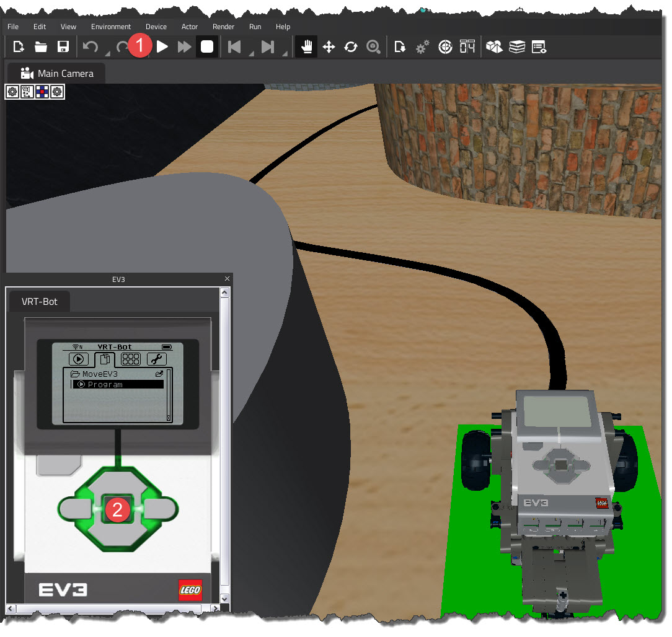
Task: Open the Actor menu
Action: click(x=190, y=27)
